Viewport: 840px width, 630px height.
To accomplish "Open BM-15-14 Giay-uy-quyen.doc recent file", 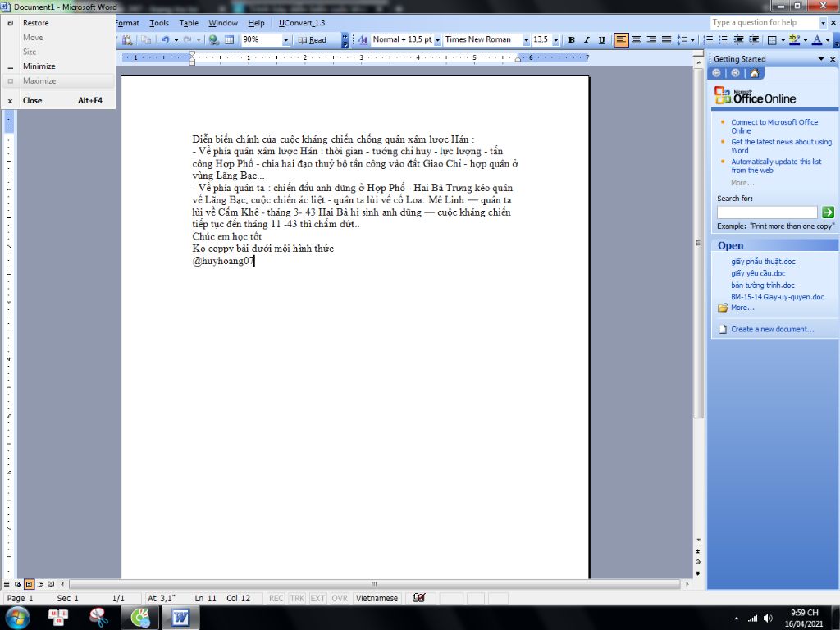I will pos(778,297).
